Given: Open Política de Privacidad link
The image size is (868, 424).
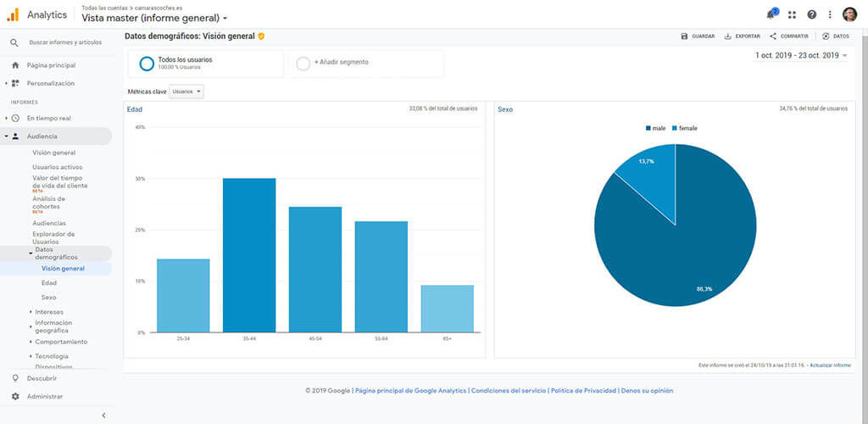Looking at the screenshot, I should (583, 391).
